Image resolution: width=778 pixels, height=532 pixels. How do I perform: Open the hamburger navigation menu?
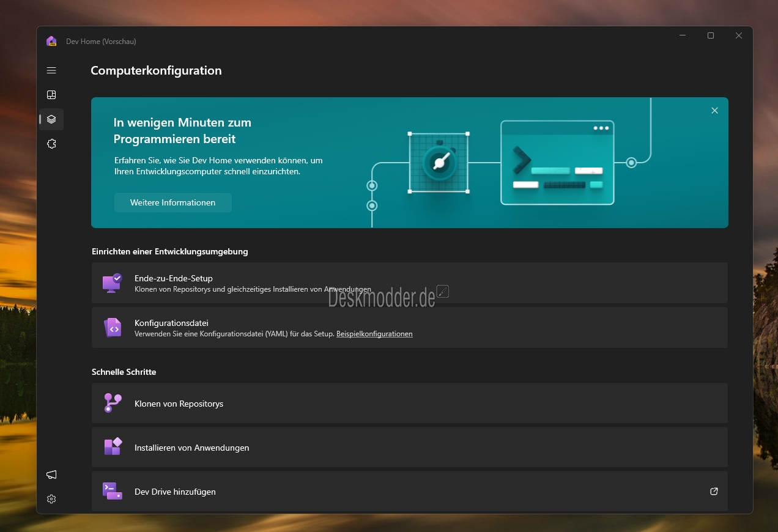pos(51,70)
